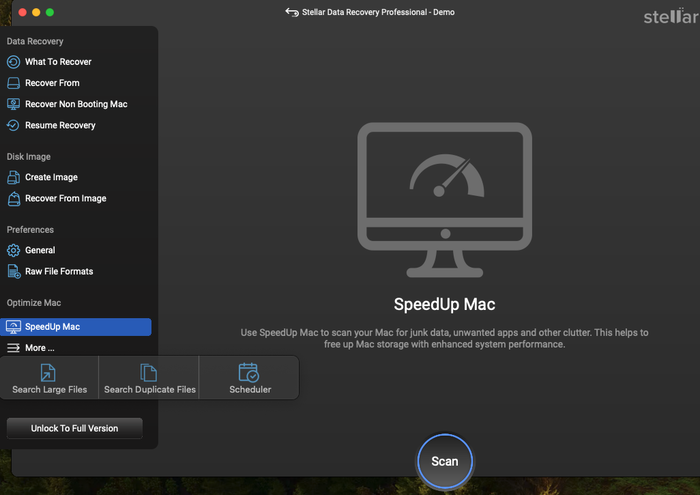The image size is (700, 495).
Task: Click the Preferences section label
Action: [x=30, y=229]
